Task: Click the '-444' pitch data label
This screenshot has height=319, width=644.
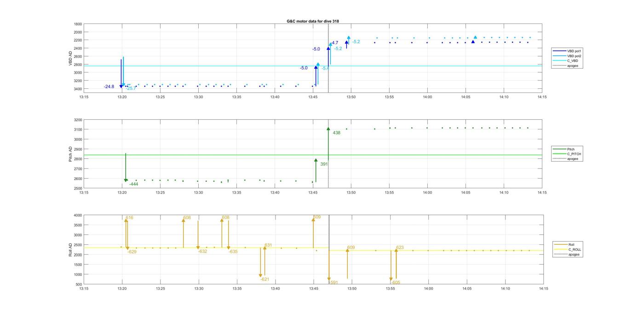Action: click(133, 184)
